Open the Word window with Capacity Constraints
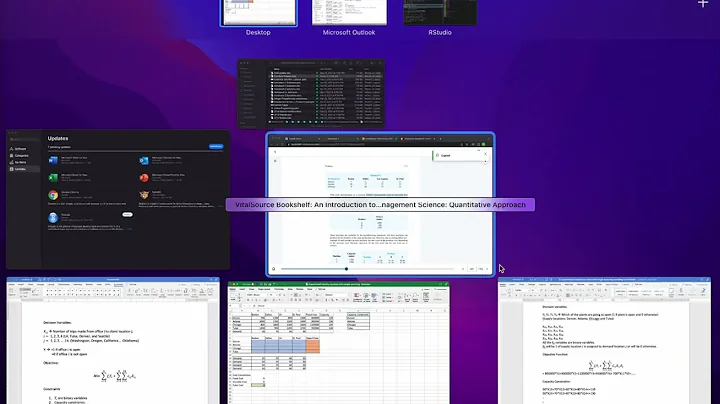 point(604,341)
